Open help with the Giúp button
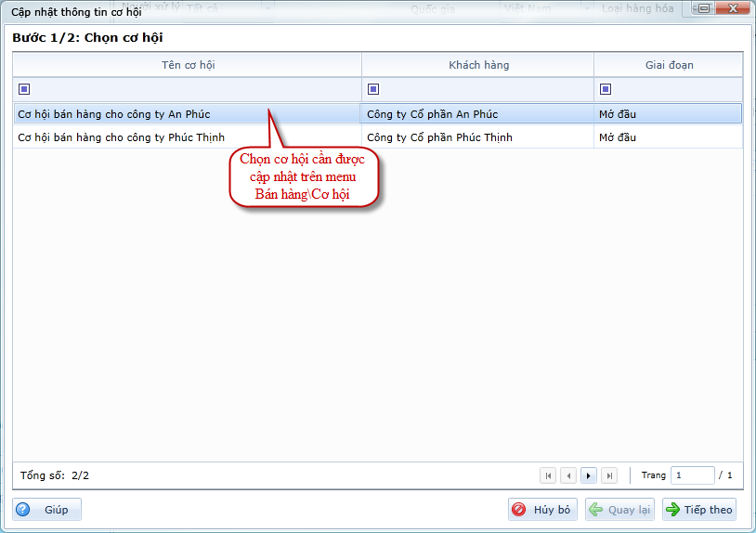756x533 pixels. pos(47,510)
